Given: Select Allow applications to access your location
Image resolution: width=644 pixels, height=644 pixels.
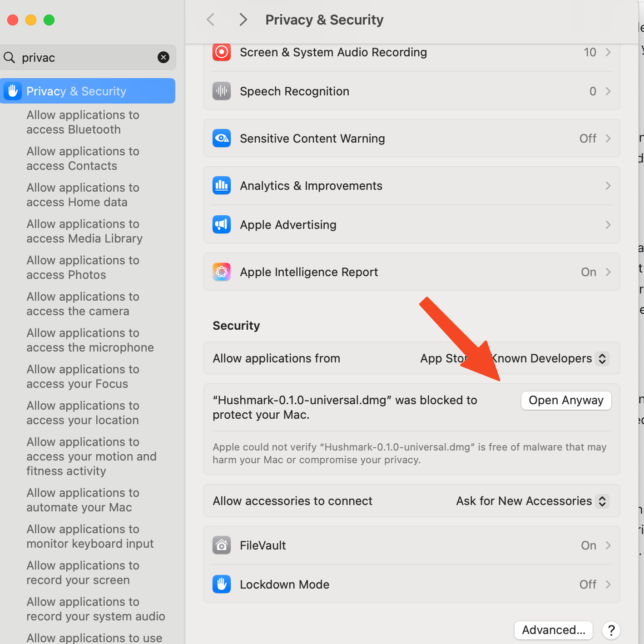Looking at the screenshot, I should [83, 413].
